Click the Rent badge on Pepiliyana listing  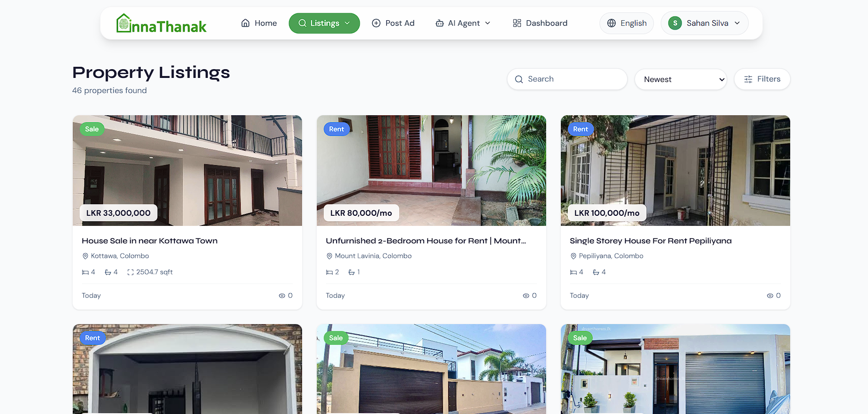[581, 129]
